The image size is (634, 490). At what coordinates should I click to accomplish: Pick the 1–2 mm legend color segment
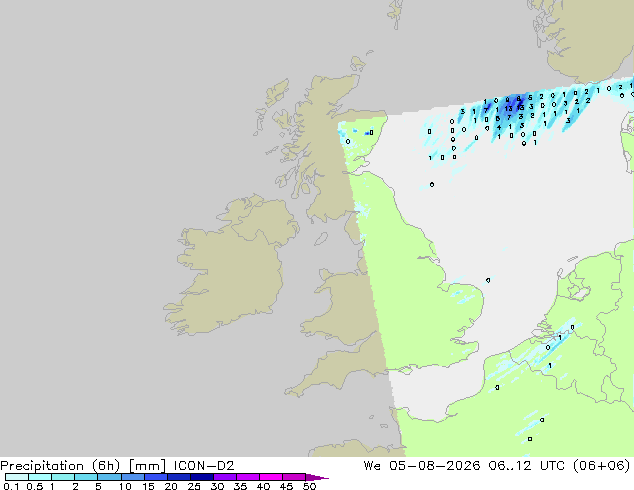point(63,477)
